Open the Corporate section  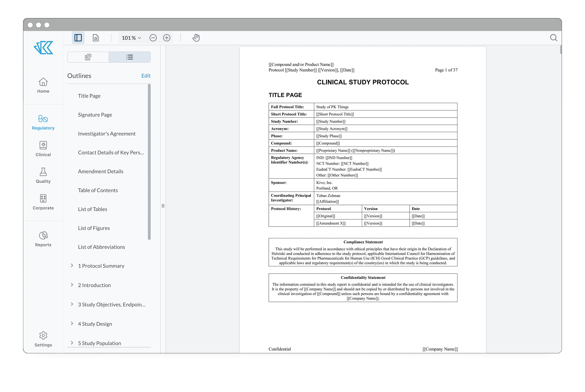coord(43,202)
